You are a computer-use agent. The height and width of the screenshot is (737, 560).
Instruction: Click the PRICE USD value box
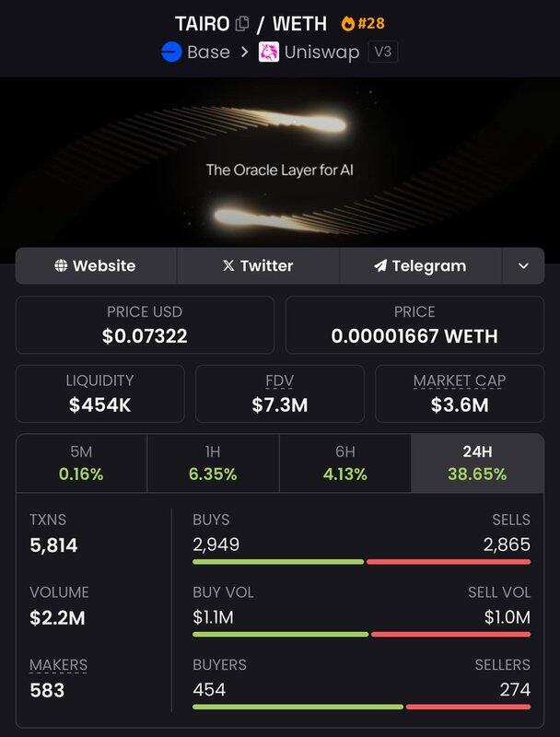145,325
